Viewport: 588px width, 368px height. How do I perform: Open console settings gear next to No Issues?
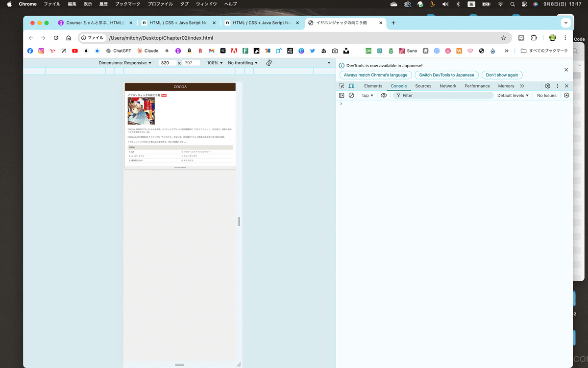[566, 95]
